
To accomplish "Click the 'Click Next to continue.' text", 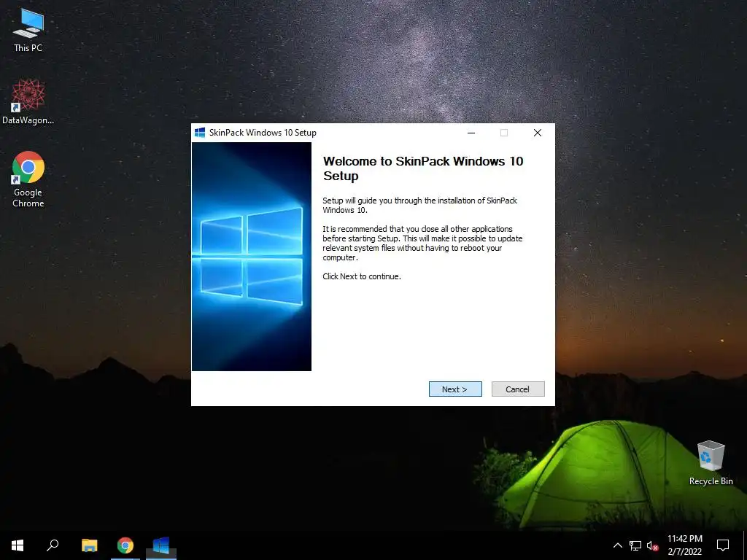I will tap(362, 276).
